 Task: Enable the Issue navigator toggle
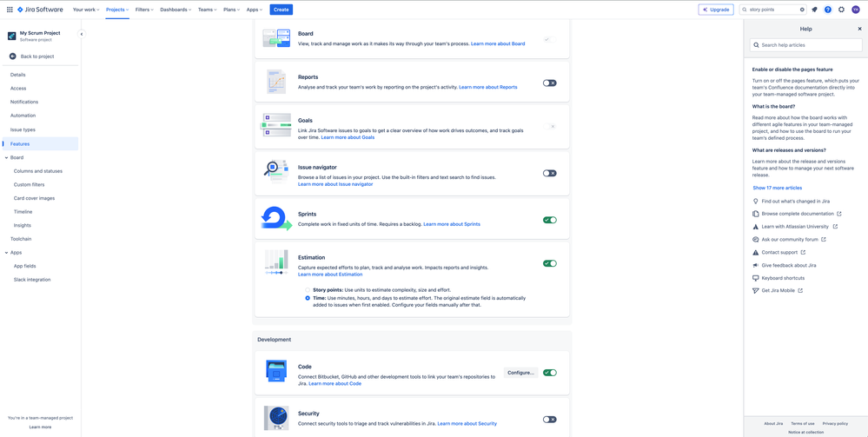[x=550, y=173]
